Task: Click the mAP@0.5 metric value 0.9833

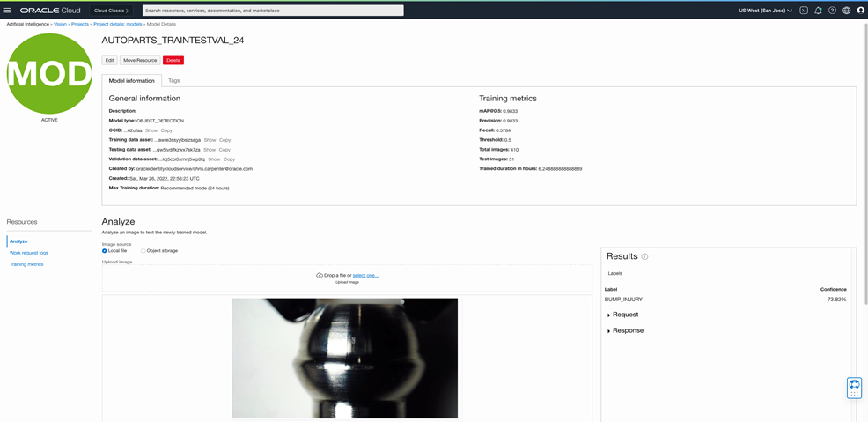Action: tap(510, 111)
